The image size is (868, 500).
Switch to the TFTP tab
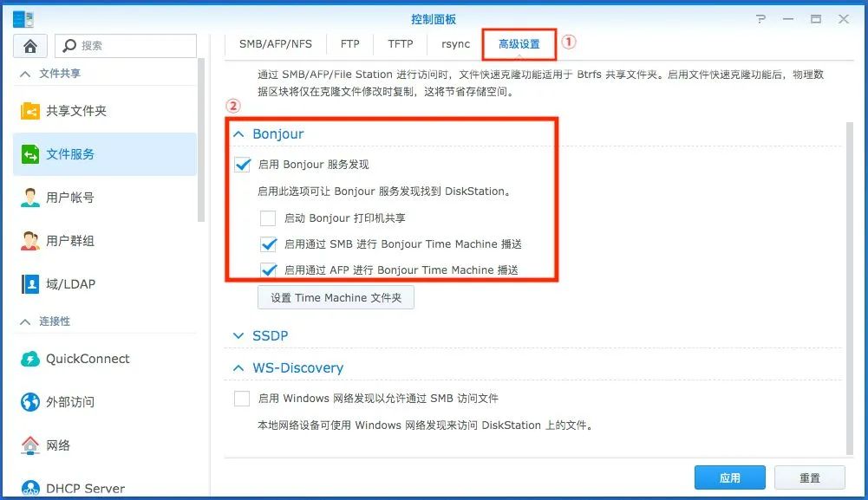point(401,43)
